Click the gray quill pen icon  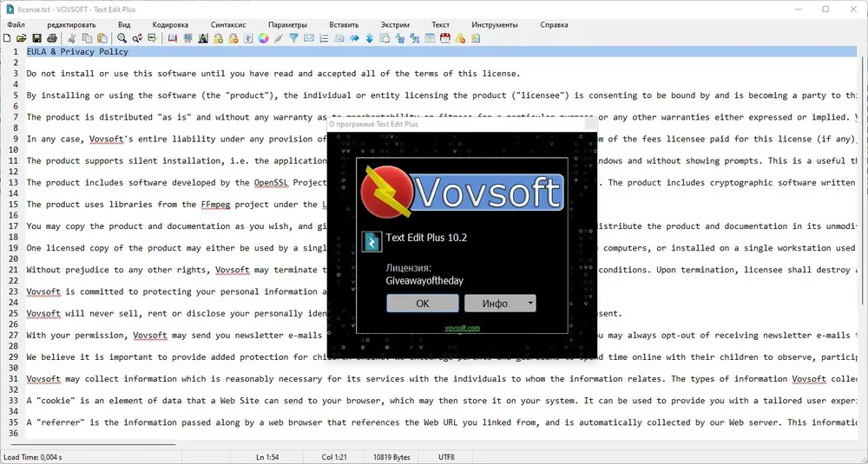click(279, 38)
